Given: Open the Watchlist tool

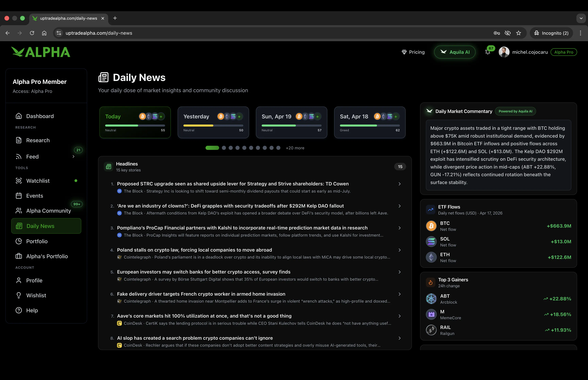Looking at the screenshot, I should [46, 181].
